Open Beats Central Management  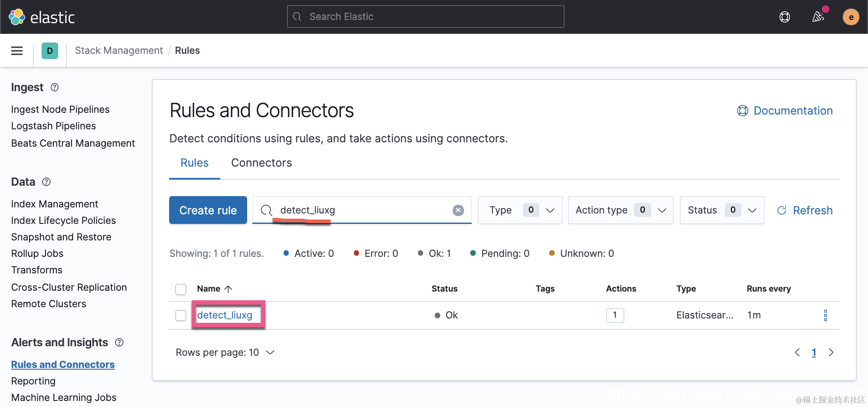[73, 143]
